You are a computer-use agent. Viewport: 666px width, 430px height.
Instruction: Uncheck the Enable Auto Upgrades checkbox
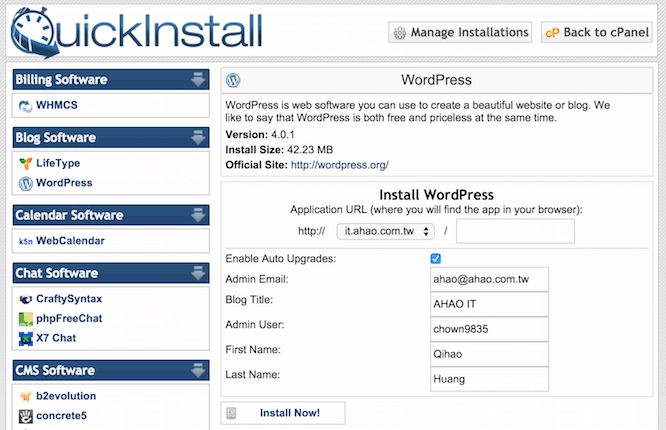pos(435,258)
